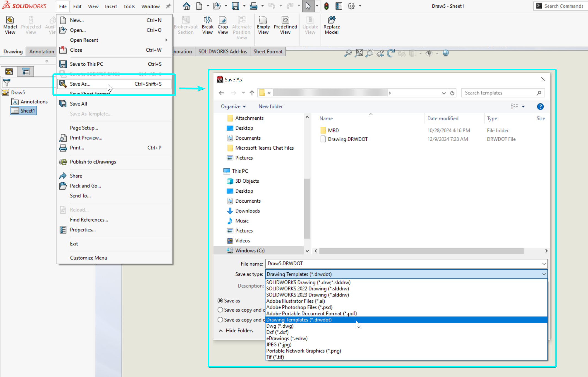588x377 pixels.
Task: Select Annotations in the feature tree
Action: pyautogui.click(x=30, y=102)
